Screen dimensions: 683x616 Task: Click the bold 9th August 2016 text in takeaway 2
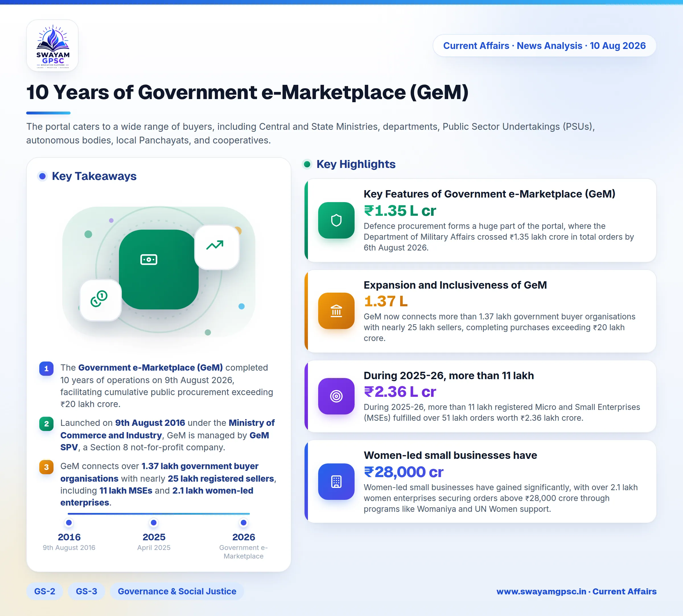click(x=150, y=423)
